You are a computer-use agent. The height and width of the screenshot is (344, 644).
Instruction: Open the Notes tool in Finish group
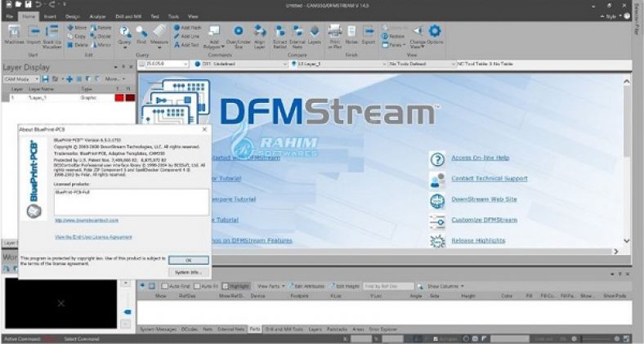[x=351, y=35]
